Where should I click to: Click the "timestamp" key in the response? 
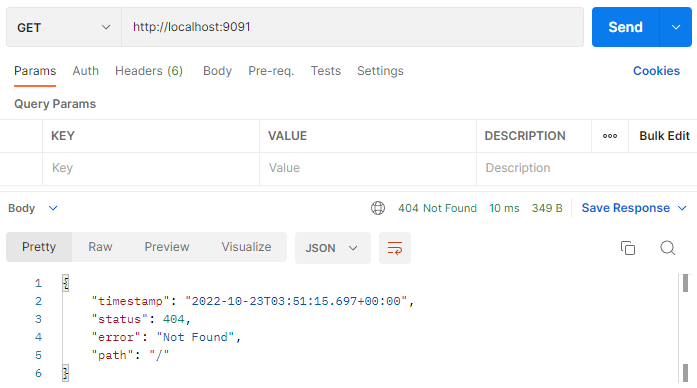coord(130,301)
